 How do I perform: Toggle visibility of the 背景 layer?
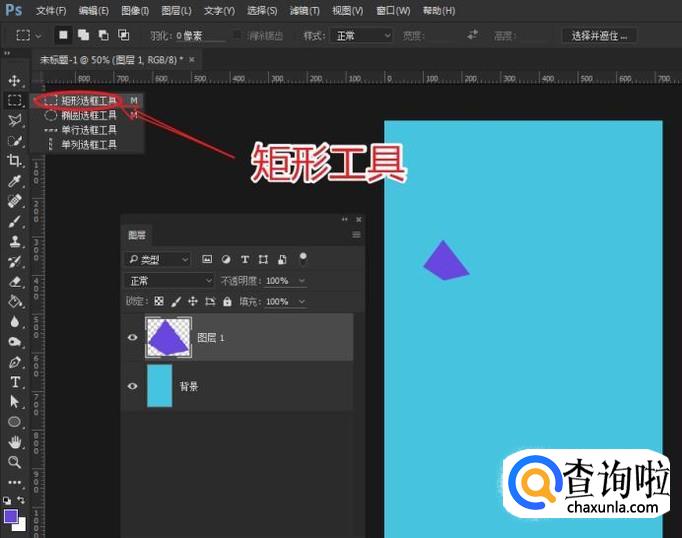(133, 386)
